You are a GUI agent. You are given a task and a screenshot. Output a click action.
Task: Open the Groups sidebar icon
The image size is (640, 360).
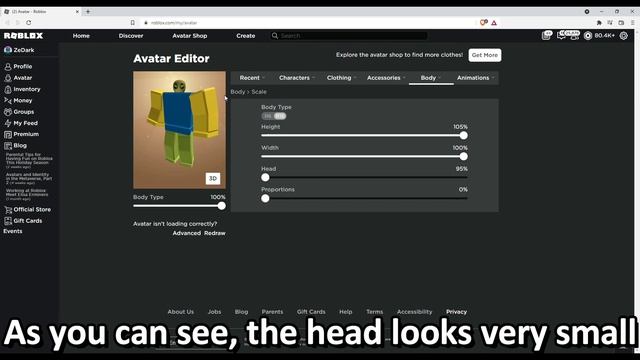point(8,112)
